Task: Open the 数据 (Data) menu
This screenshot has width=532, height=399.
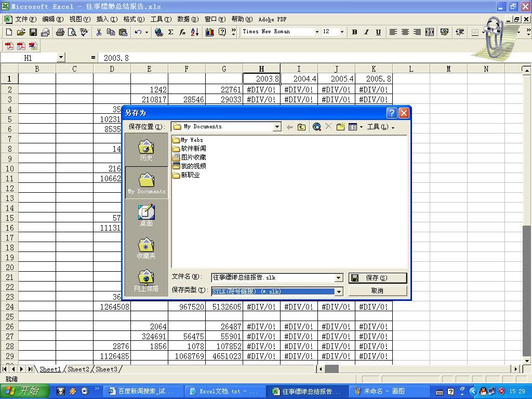Action: [x=188, y=19]
